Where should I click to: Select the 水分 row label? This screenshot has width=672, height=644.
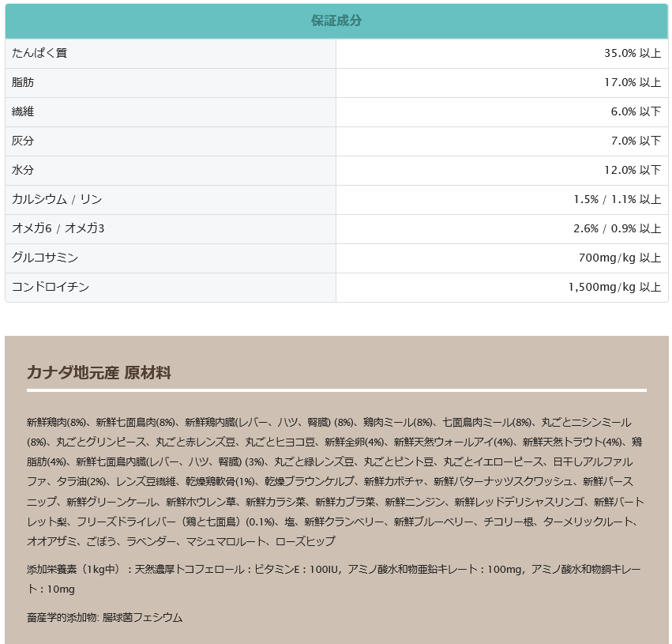[x=23, y=171]
